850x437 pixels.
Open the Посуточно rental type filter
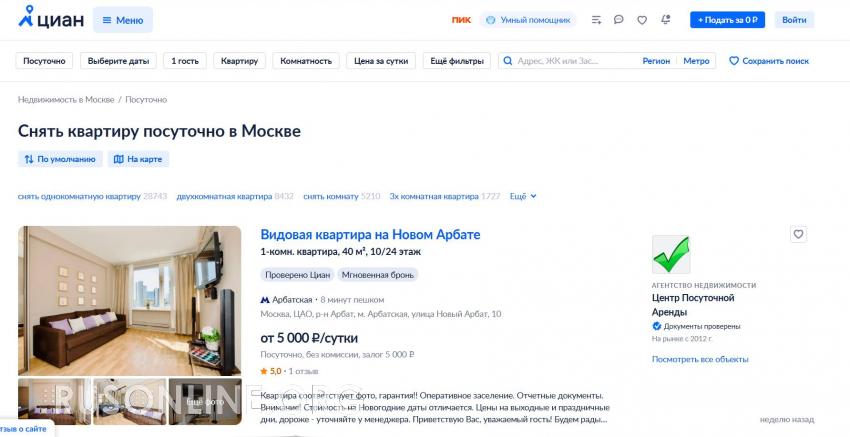(44, 61)
